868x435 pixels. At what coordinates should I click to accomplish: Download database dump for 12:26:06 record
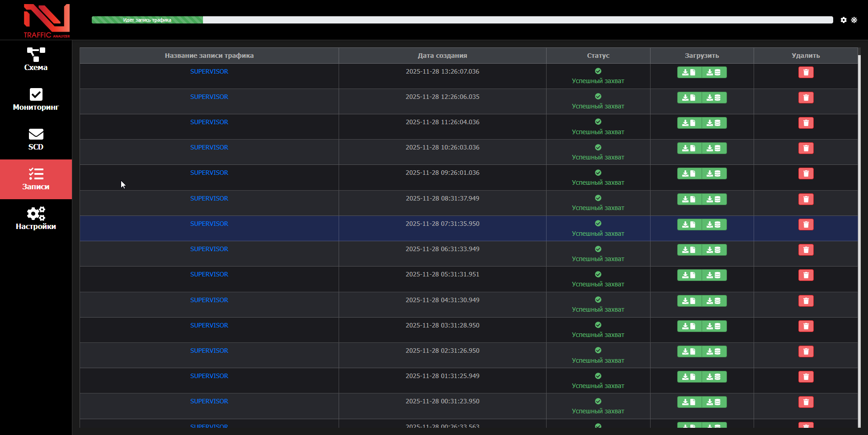(714, 98)
